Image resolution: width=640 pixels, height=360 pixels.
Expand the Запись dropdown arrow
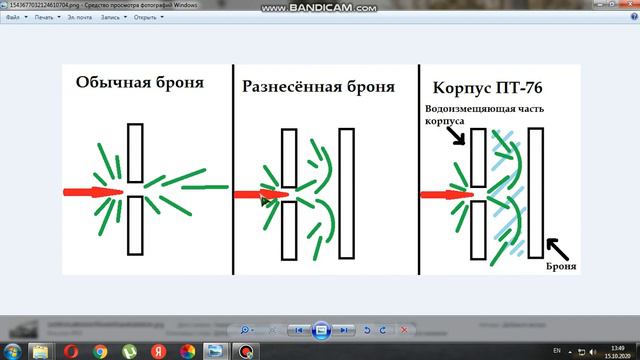tap(125, 18)
